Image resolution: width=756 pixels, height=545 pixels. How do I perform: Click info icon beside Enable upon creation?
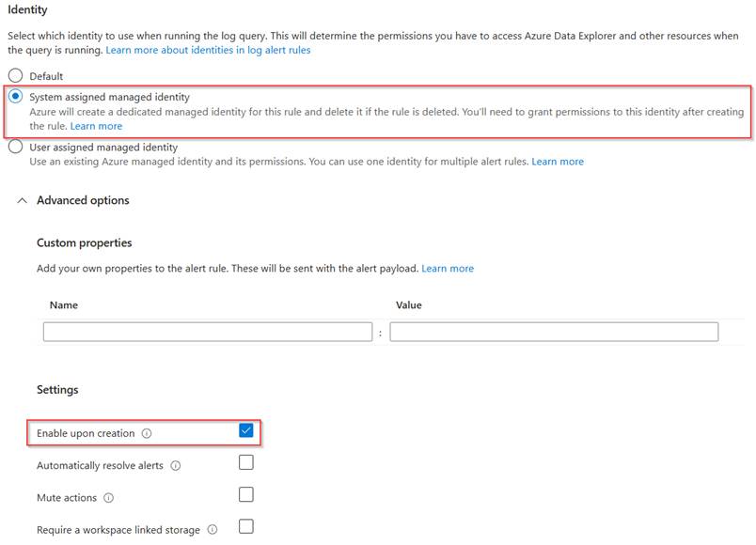pos(147,434)
